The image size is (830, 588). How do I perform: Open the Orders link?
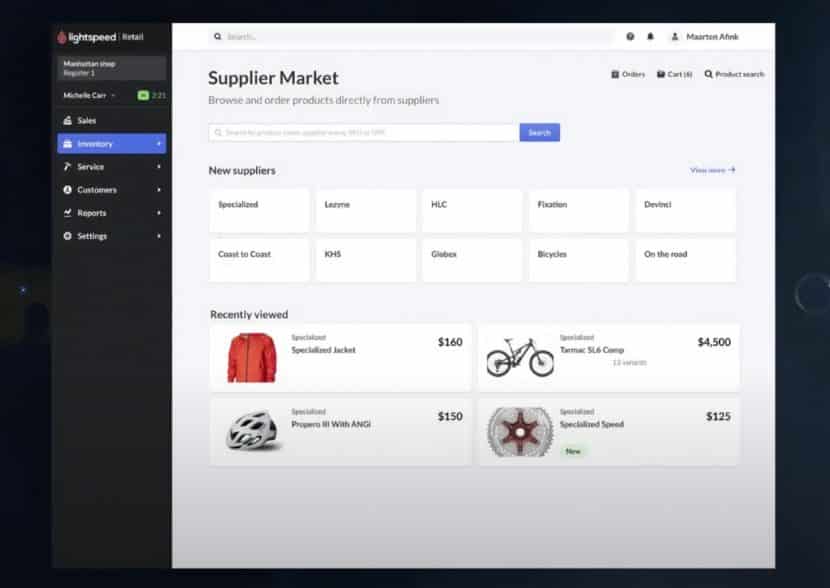628,74
